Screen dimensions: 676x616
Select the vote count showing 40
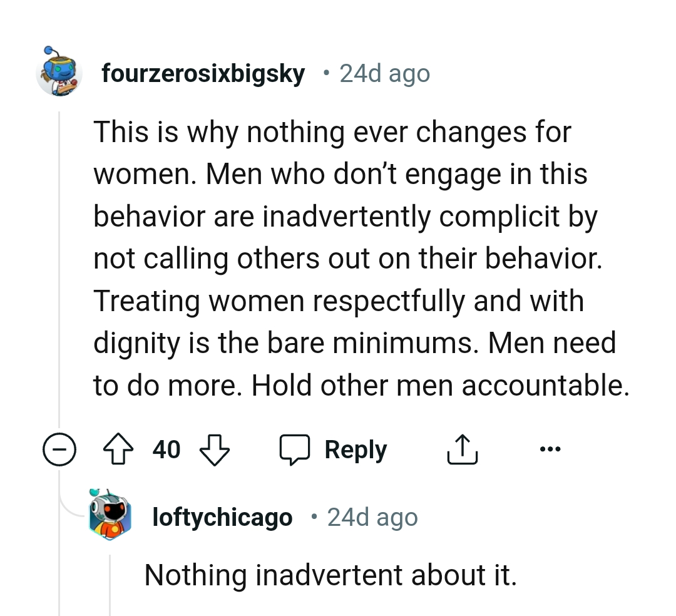[166, 449]
